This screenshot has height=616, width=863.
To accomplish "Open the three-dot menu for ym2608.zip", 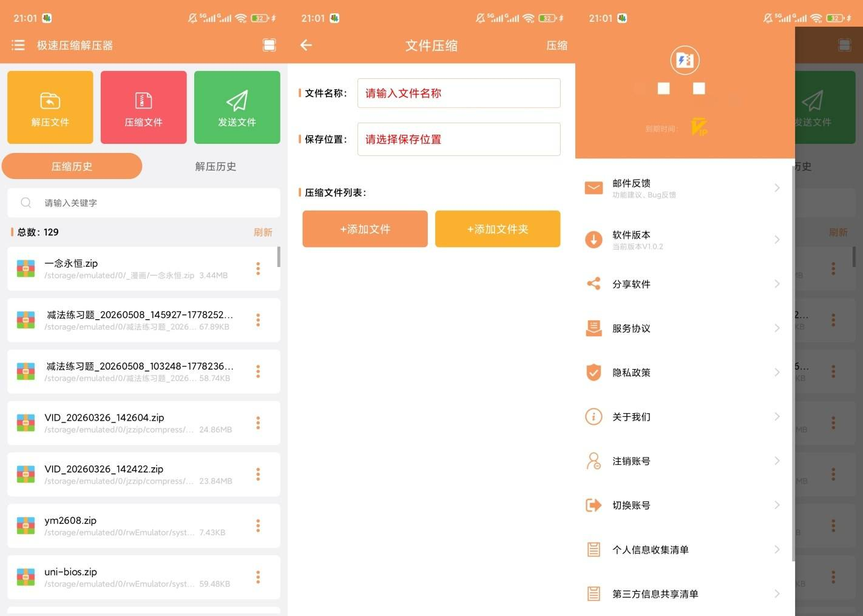I will click(x=258, y=526).
